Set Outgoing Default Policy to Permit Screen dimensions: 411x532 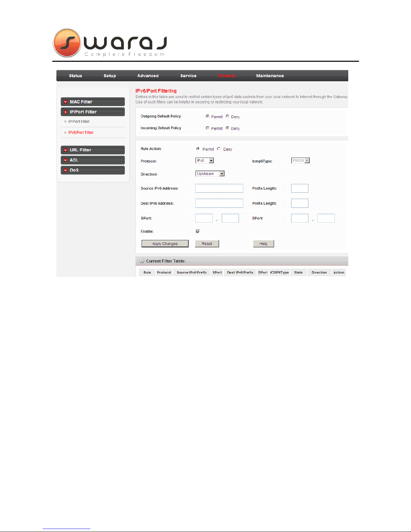207,116
